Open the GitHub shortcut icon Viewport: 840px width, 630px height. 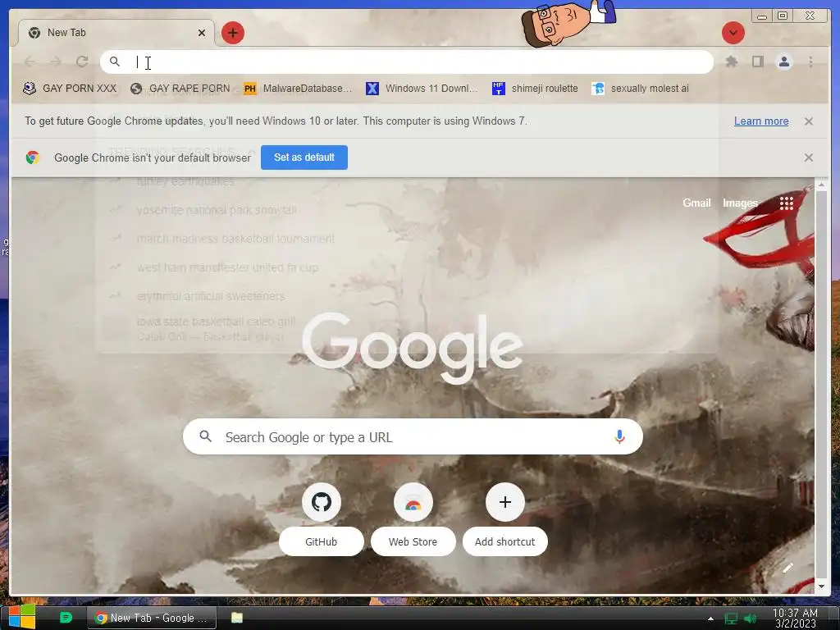pyautogui.click(x=321, y=502)
